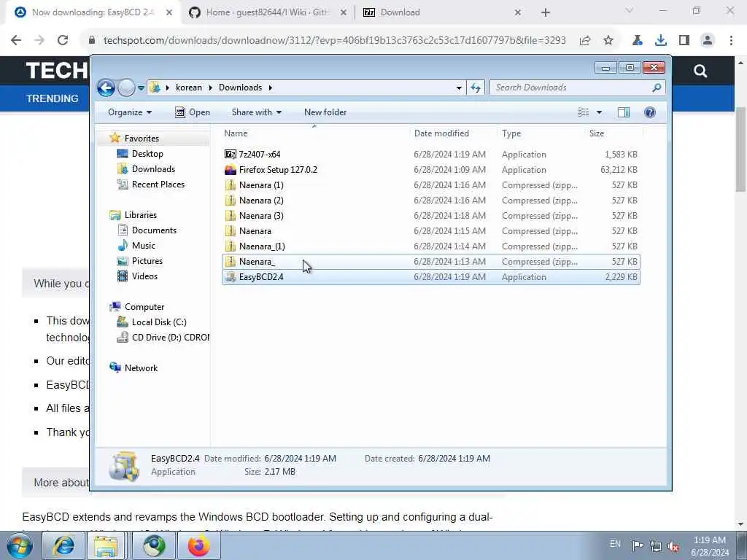Select the Naenara zip dated 1:15 AM
Screen dimensions: 747x560
[x=430, y=231]
